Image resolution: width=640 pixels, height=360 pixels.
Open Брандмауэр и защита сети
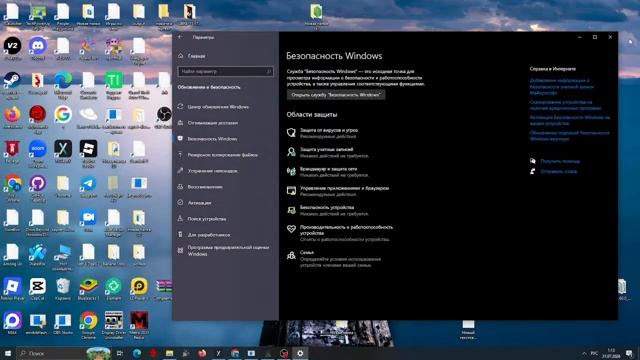tap(327, 172)
